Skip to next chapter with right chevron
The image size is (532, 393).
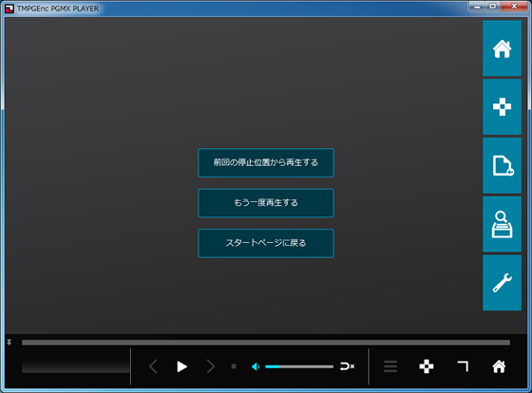tap(210, 366)
